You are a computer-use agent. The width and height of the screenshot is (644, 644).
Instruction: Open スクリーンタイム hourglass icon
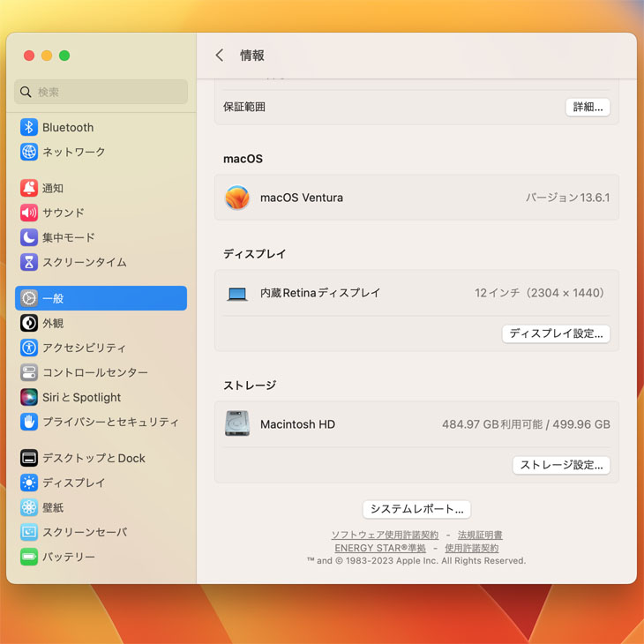pyautogui.click(x=29, y=262)
